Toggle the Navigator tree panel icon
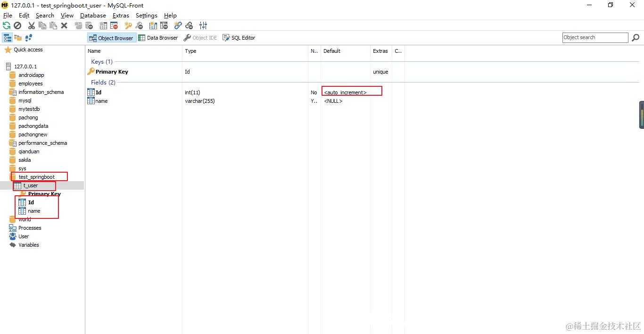 point(8,38)
